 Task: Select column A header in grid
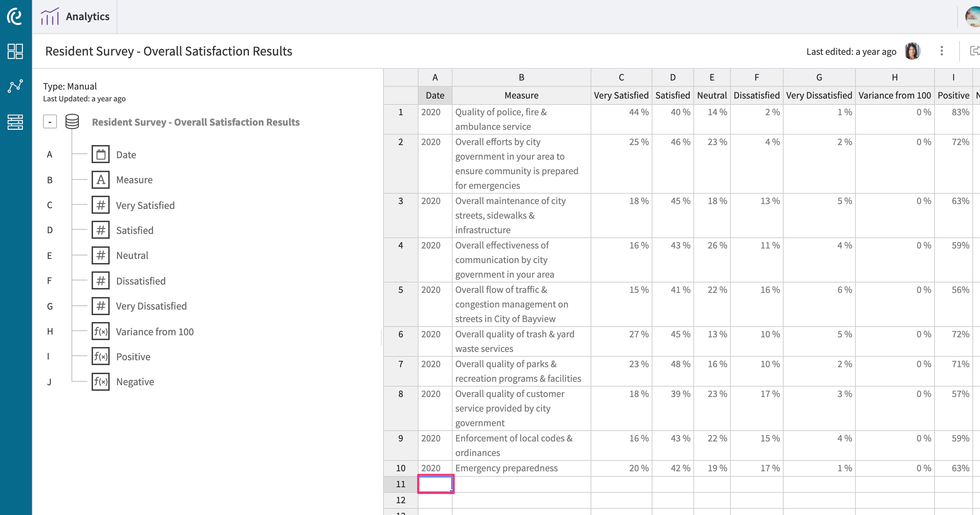[435, 77]
